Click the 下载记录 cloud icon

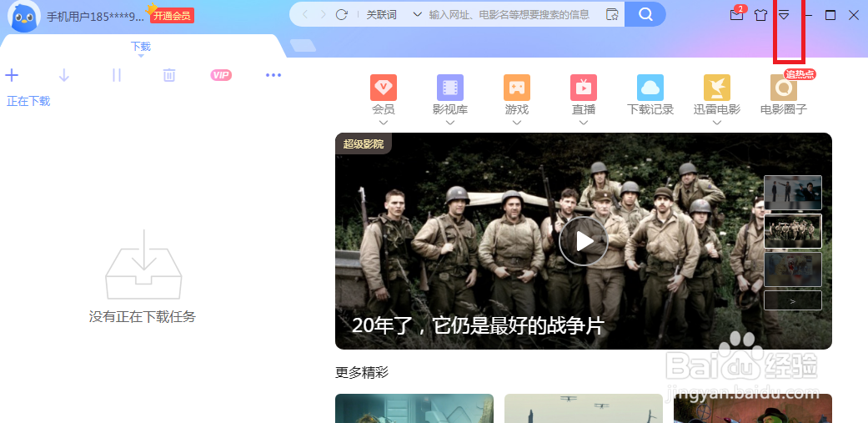pos(650,88)
